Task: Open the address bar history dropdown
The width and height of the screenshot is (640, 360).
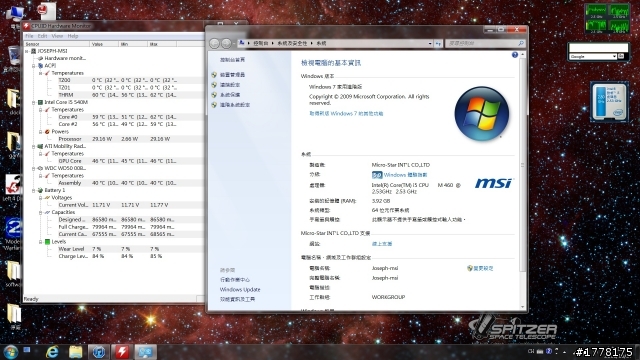Action: [x=430, y=43]
